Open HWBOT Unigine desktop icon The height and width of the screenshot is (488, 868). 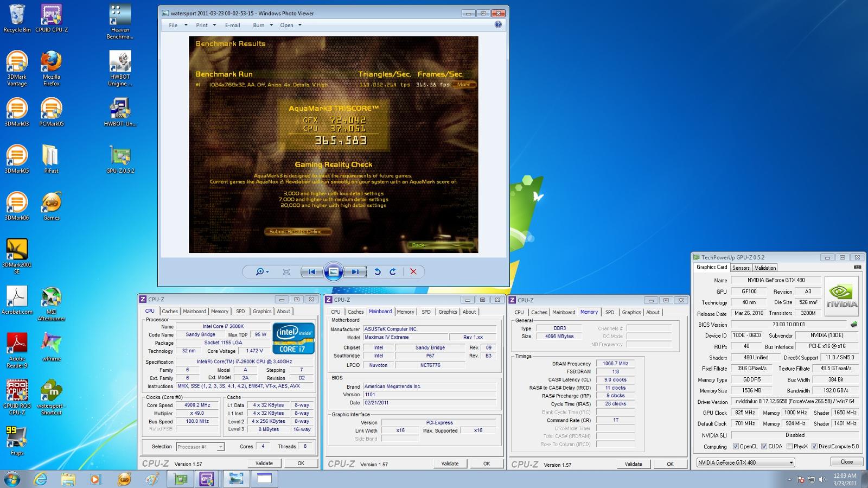[x=120, y=68]
